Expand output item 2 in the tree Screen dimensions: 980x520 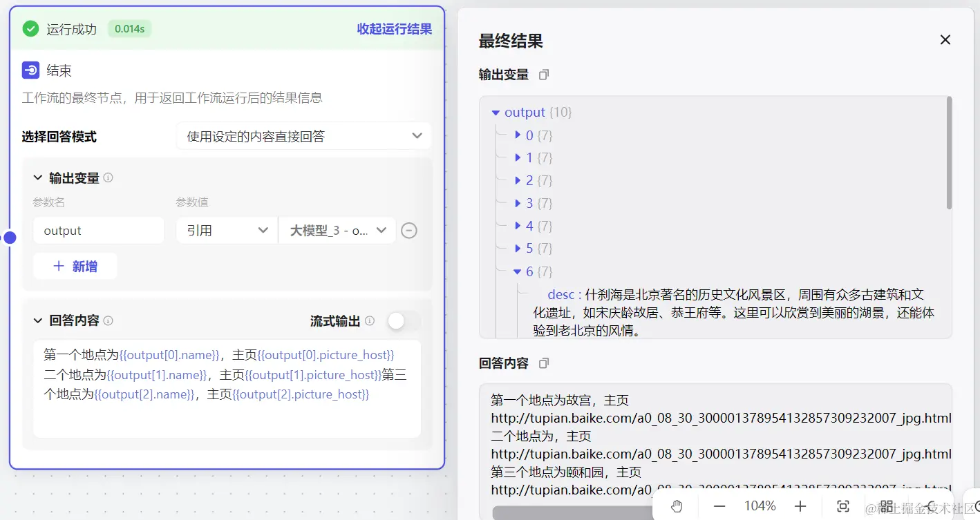(x=518, y=180)
